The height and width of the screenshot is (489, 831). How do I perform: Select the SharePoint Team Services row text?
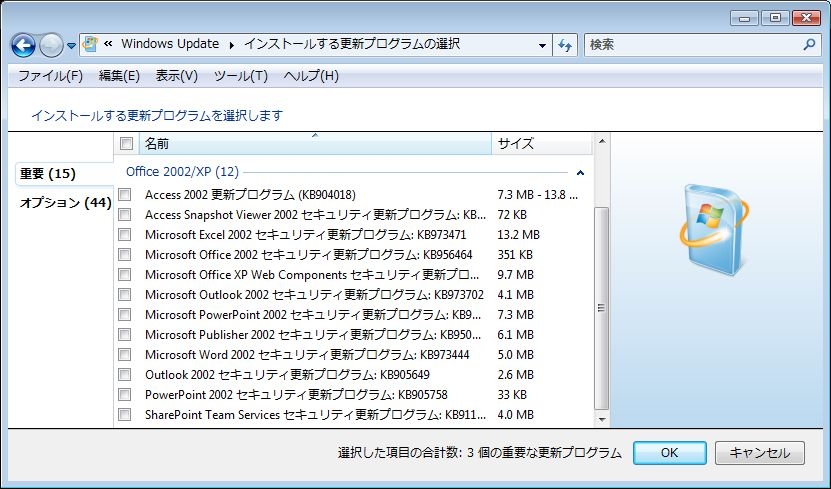pyautogui.click(x=315, y=415)
